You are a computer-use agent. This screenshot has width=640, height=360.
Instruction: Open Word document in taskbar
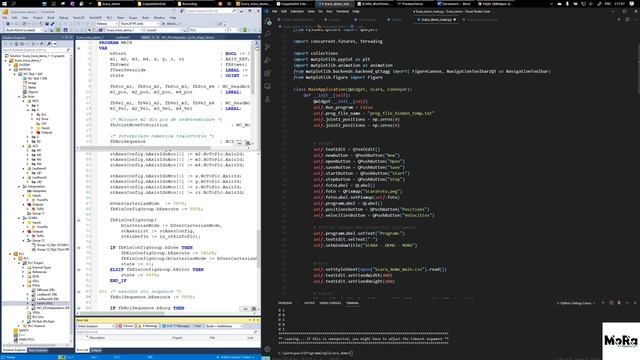455,4
